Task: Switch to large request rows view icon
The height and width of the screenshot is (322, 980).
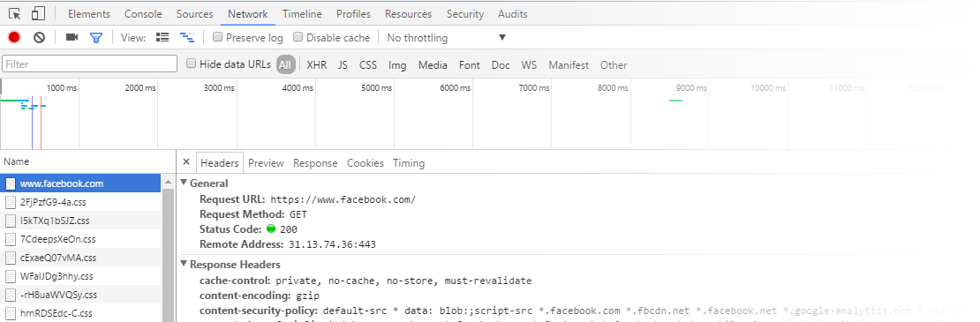Action: click(162, 37)
